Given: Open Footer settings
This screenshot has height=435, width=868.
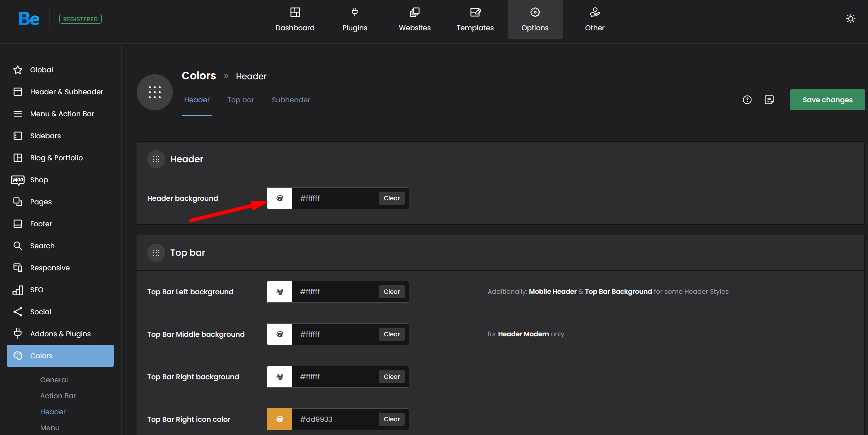Looking at the screenshot, I should [60, 224].
